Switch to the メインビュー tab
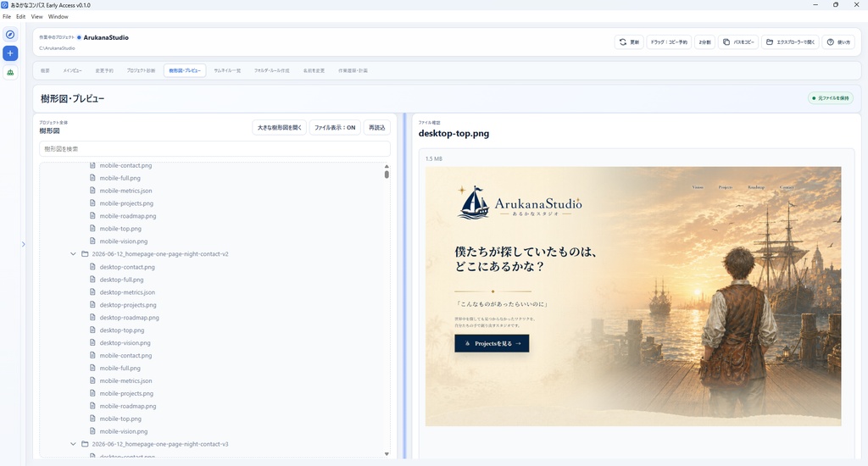 [x=72, y=71]
